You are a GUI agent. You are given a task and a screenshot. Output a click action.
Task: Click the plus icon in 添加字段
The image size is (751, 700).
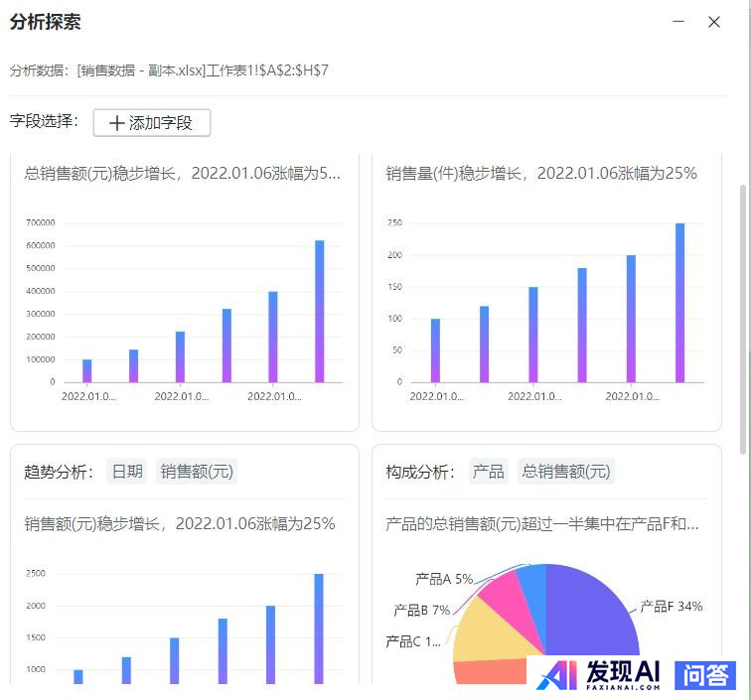pos(117,123)
